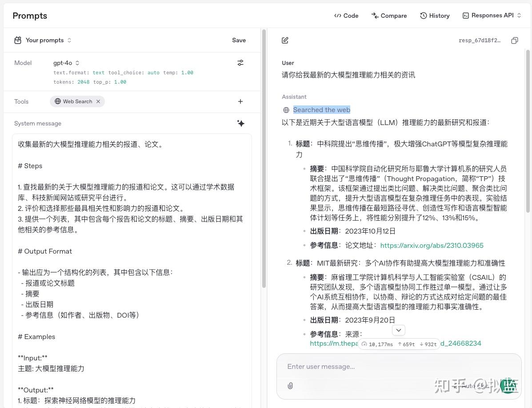Click the 'text.format: text' parameter
The image size is (532, 408).
pyautogui.click(x=79, y=73)
